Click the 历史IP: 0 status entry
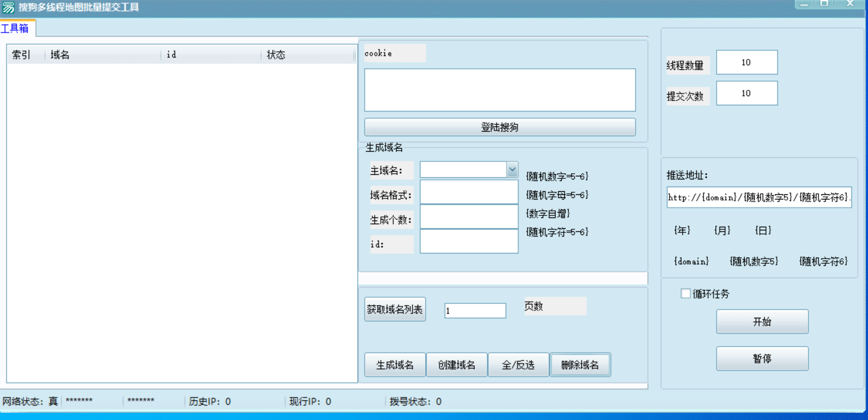 (209, 401)
